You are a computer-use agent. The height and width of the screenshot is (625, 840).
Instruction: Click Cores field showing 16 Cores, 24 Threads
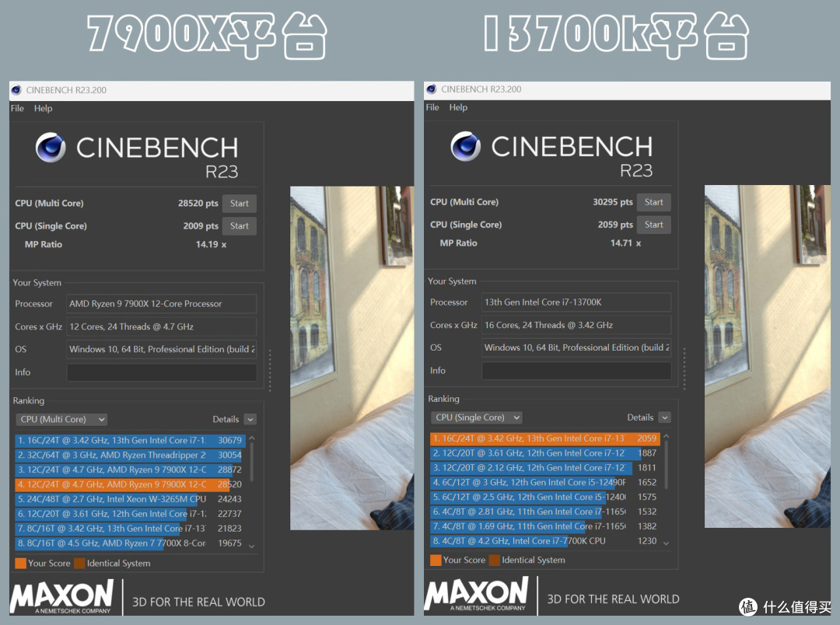576,325
